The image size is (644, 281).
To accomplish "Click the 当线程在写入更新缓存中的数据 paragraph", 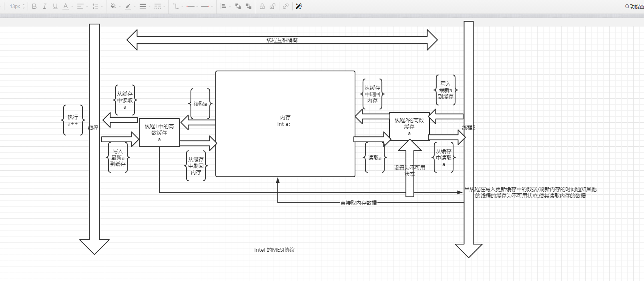I will tap(530, 192).
